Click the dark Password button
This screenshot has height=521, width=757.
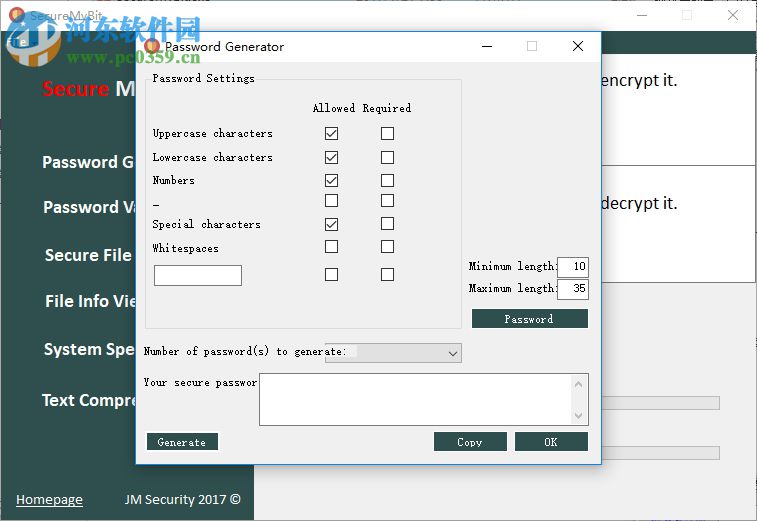[x=530, y=319]
